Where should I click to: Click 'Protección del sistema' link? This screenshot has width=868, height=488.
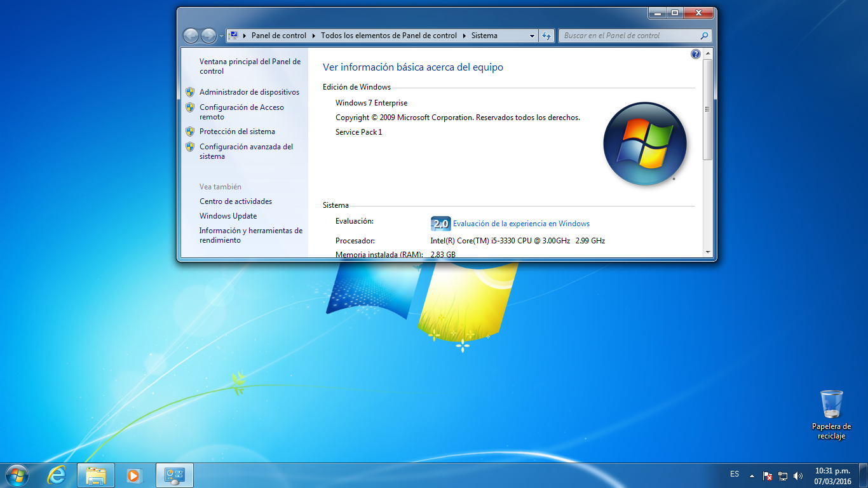click(x=237, y=132)
